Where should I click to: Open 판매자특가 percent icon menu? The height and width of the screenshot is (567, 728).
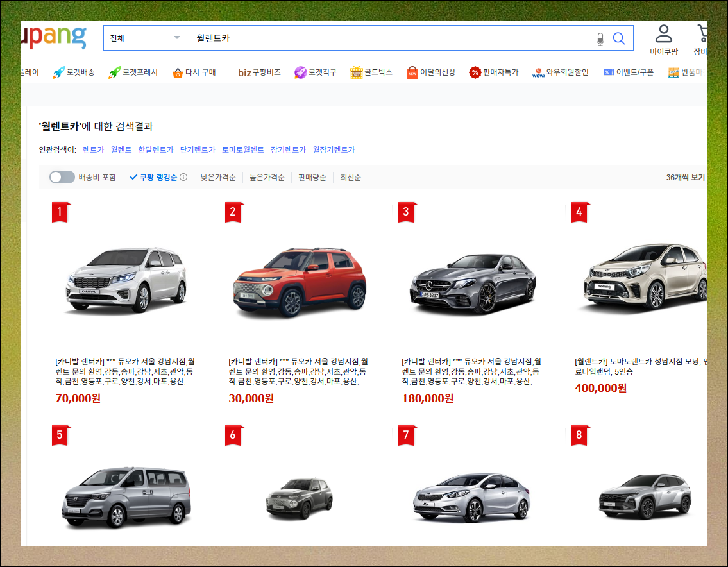[x=493, y=72]
